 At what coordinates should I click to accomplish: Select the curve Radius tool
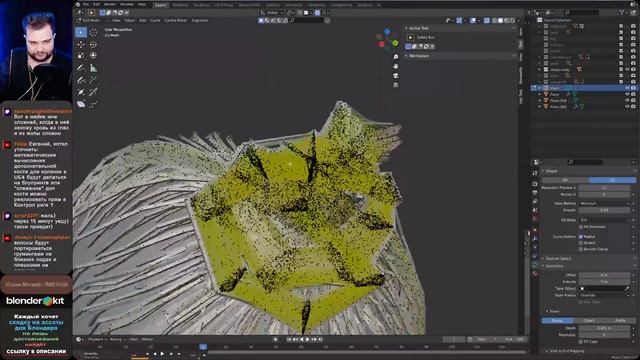81,92
